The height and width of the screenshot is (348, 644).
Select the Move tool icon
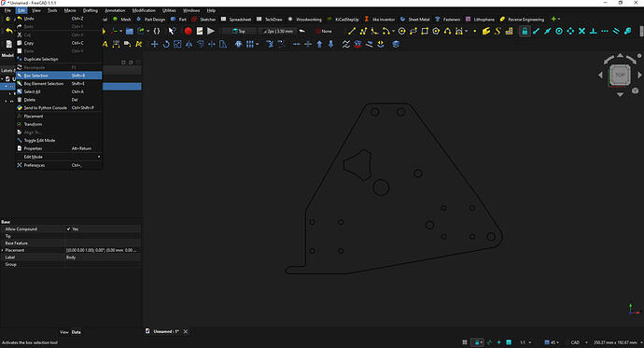coord(154,44)
